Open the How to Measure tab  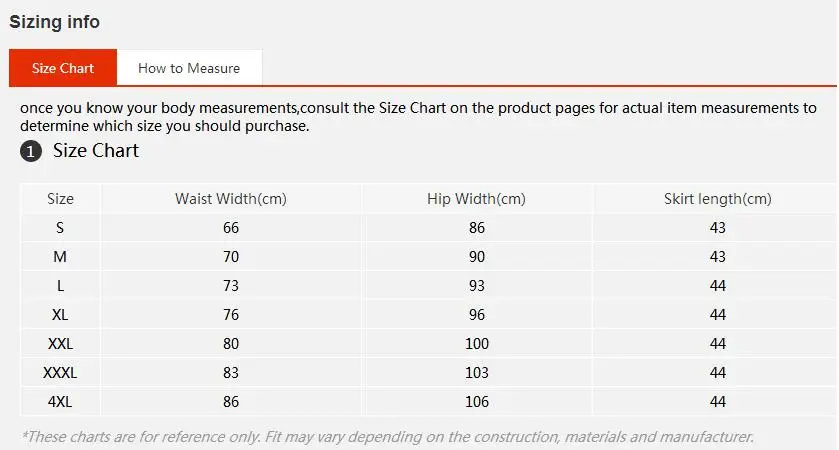click(189, 68)
